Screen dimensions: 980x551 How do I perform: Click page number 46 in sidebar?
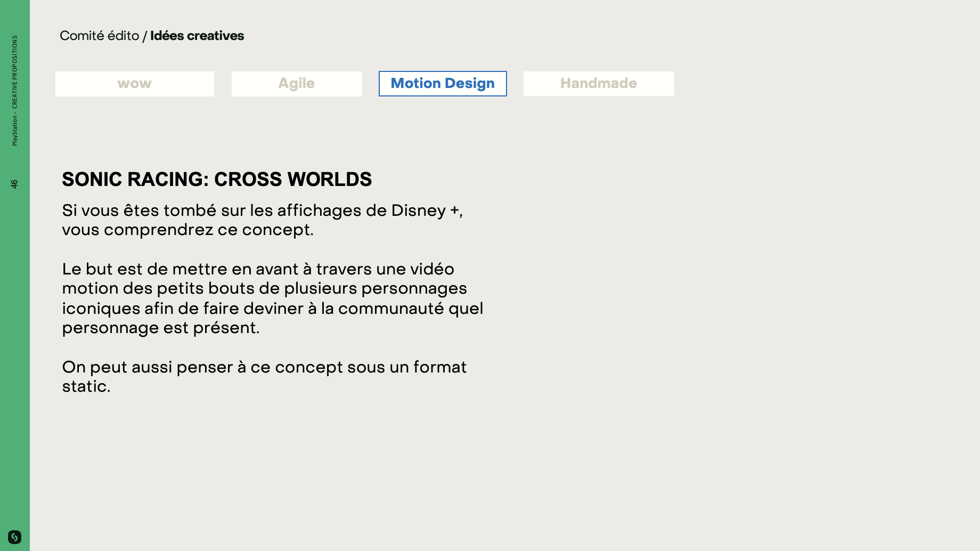(14, 184)
